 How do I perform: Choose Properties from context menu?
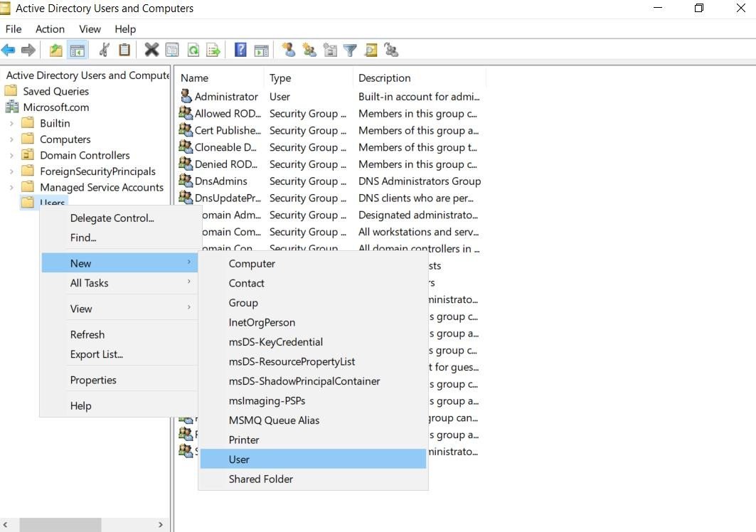tap(119, 380)
